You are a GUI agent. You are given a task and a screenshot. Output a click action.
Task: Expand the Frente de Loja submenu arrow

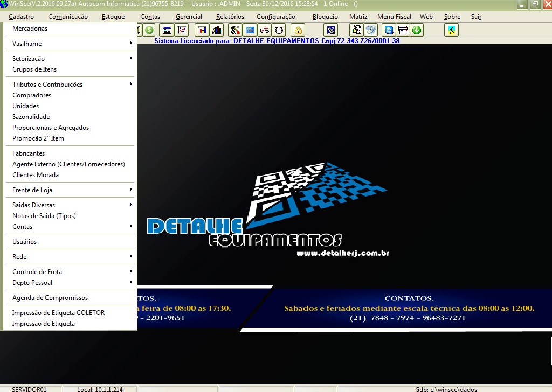coord(130,190)
